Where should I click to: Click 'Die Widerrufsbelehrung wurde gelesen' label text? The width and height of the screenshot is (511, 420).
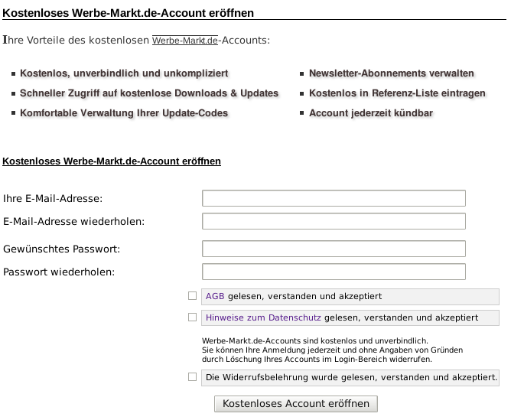click(351, 377)
